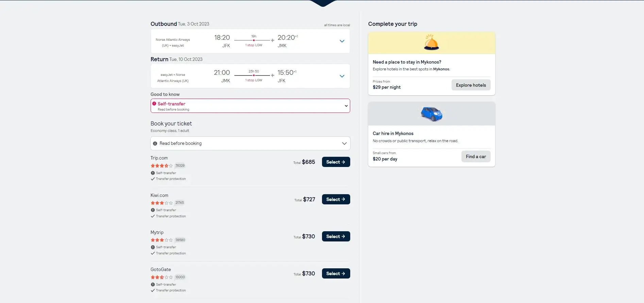Image resolution: width=644 pixels, height=303 pixels.
Task: Select the Kiwi.com $727 offer
Action: (336, 199)
